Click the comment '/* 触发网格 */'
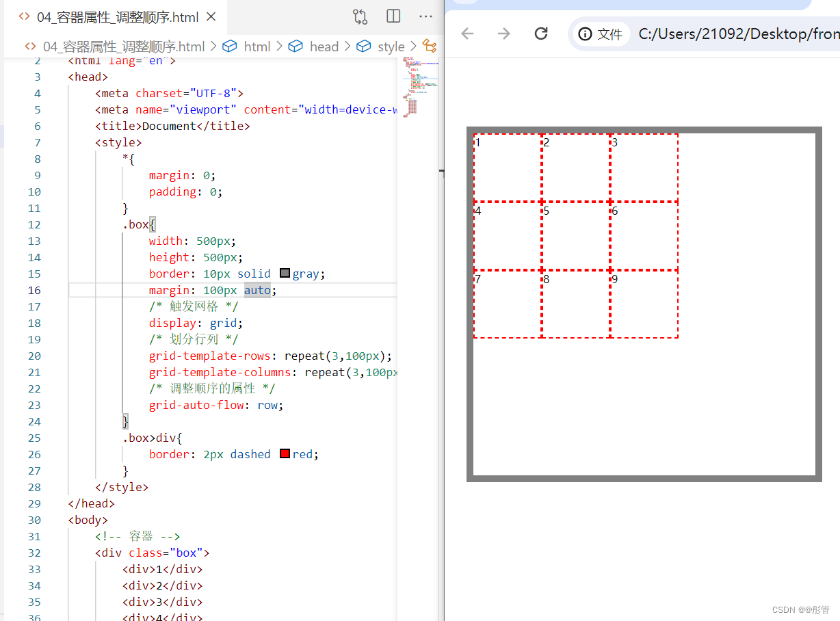840x621 pixels. click(x=194, y=306)
